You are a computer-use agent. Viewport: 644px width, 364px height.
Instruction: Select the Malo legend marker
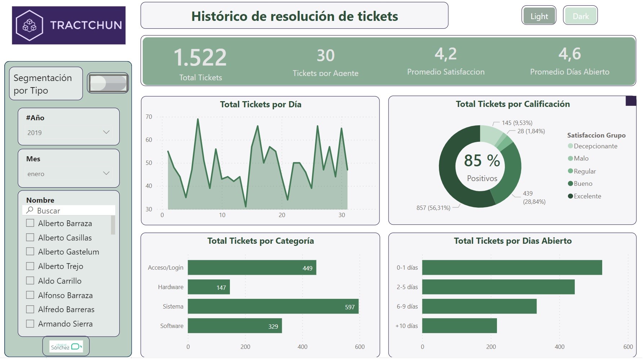point(570,158)
